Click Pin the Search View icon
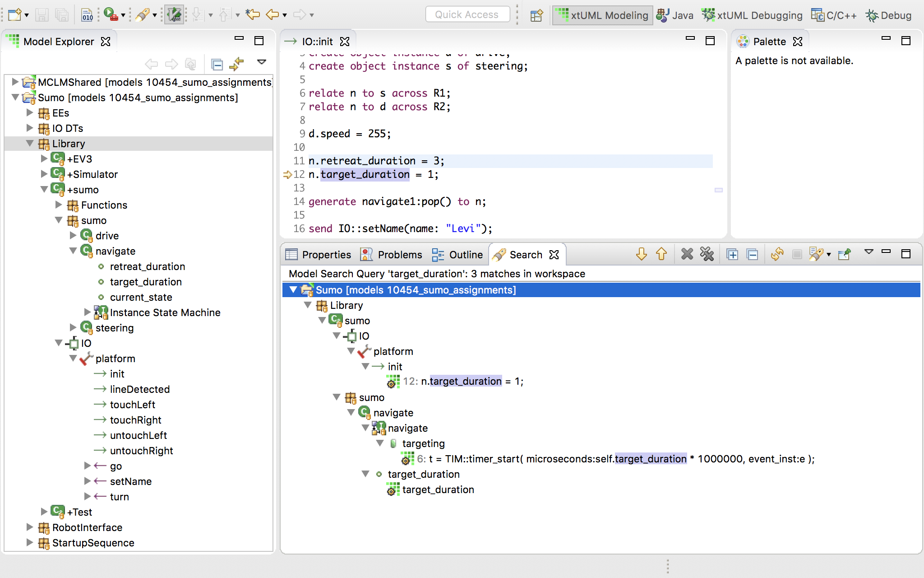Image resolution: width=924 pixels, height=578 pixels. pos(844,254)
